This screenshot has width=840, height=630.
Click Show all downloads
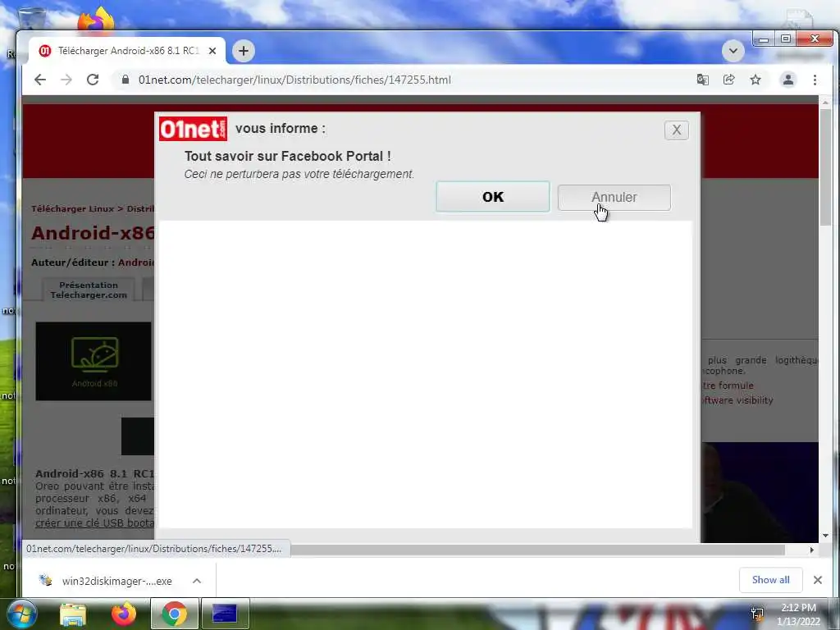tap(770, 580)
